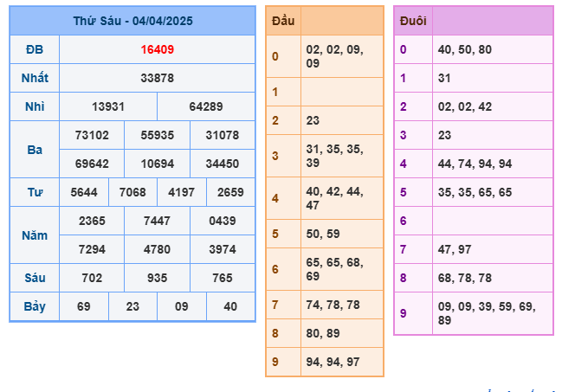Image resolution: width=562 pixels, height=392 pixels.
Task: Click Đầu row 9 values 94, 94, 97
Action: pyautogui.click(x=333, y=362)
